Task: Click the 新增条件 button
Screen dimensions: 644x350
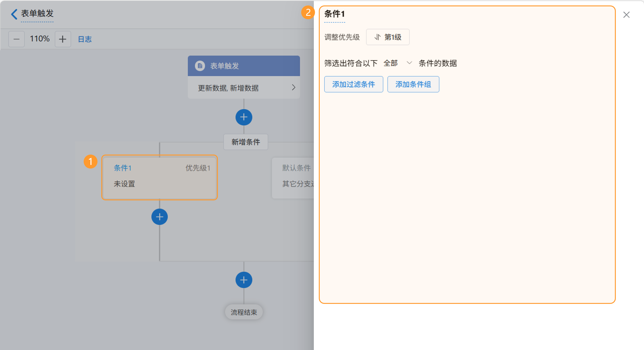Action: tap(246, 142)
